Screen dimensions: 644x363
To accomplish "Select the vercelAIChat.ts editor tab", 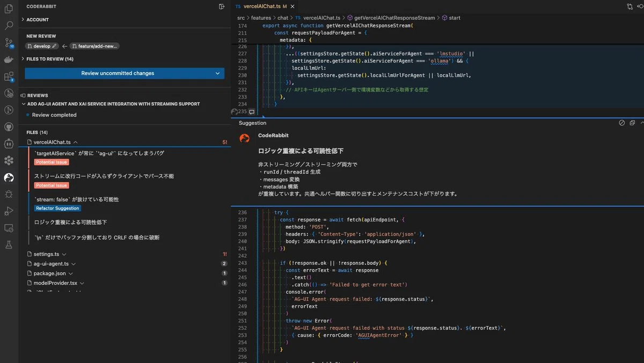I will [261, 6].
